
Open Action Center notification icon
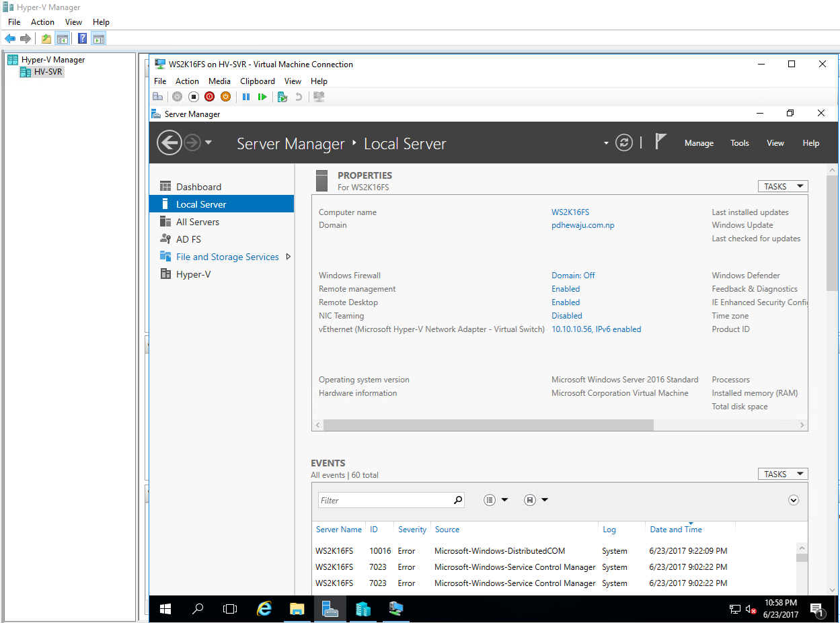pos(818,610)
